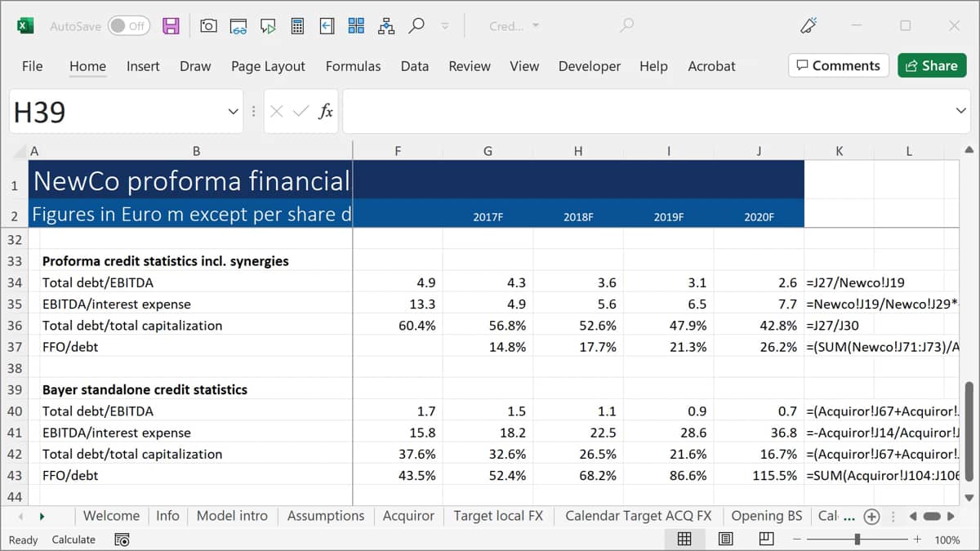Expand the Name Box dropdown arrow
980x551 pixels.
(x=233, y=112)
